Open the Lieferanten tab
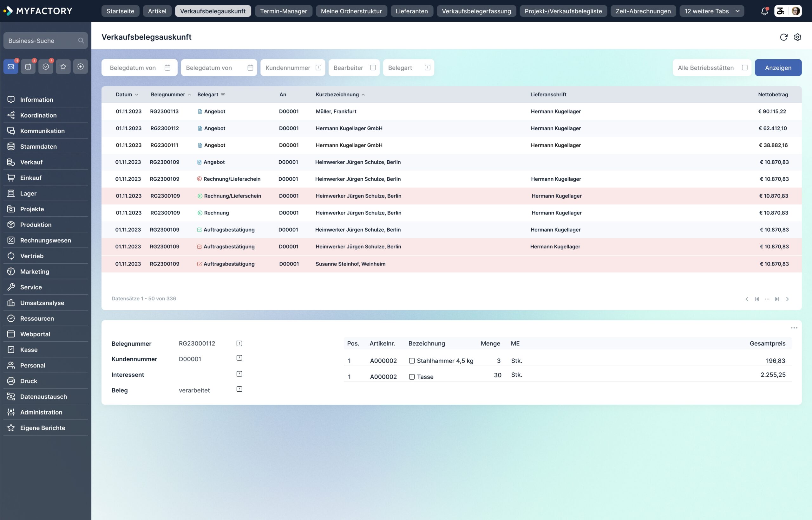 point(411,11)
